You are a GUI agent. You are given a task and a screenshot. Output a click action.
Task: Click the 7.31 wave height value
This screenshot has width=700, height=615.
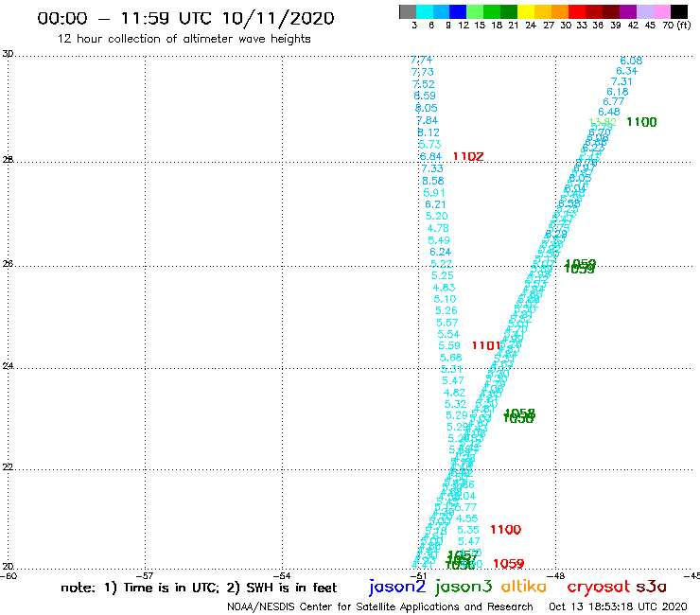(621, 81)
